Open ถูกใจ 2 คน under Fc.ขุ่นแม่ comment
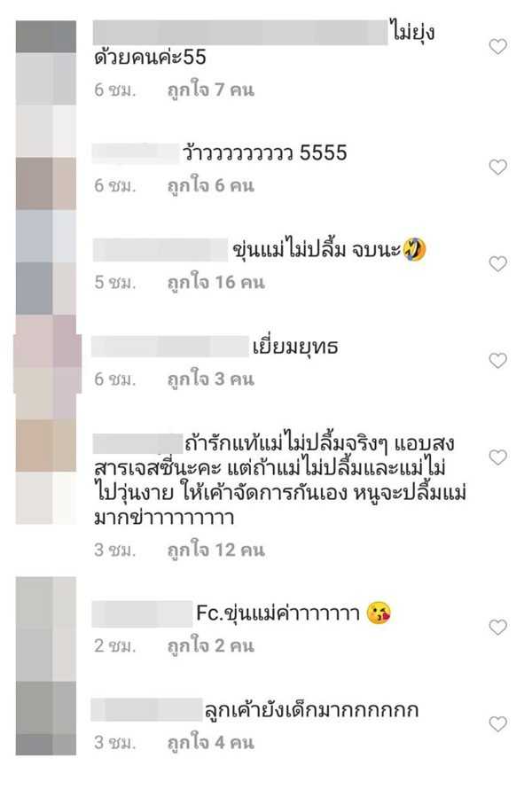 point(210,646)
